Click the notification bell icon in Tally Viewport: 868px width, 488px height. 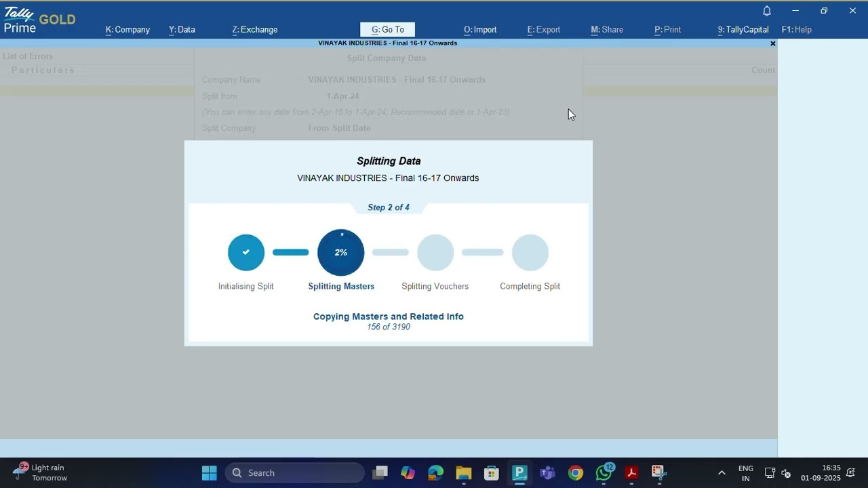click(x=767, y=11)
